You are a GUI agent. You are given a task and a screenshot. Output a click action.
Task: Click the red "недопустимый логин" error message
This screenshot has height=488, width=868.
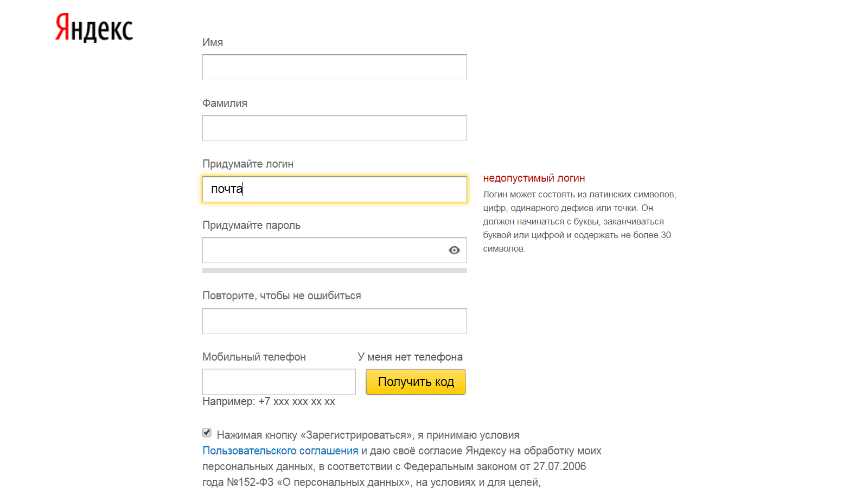[x=534, y=178]
